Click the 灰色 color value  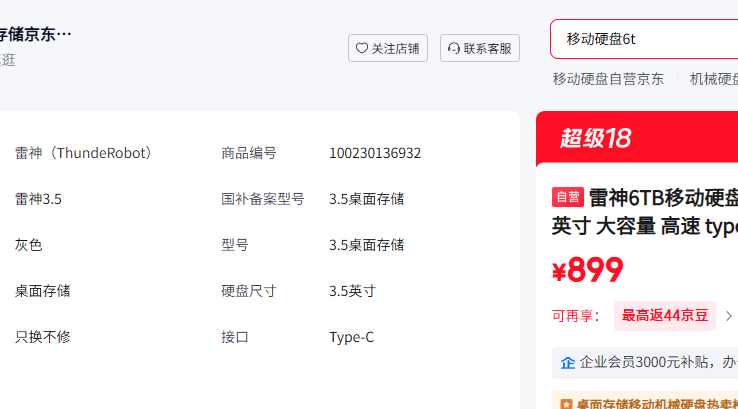pyautogui.click(x=28, y=245)
